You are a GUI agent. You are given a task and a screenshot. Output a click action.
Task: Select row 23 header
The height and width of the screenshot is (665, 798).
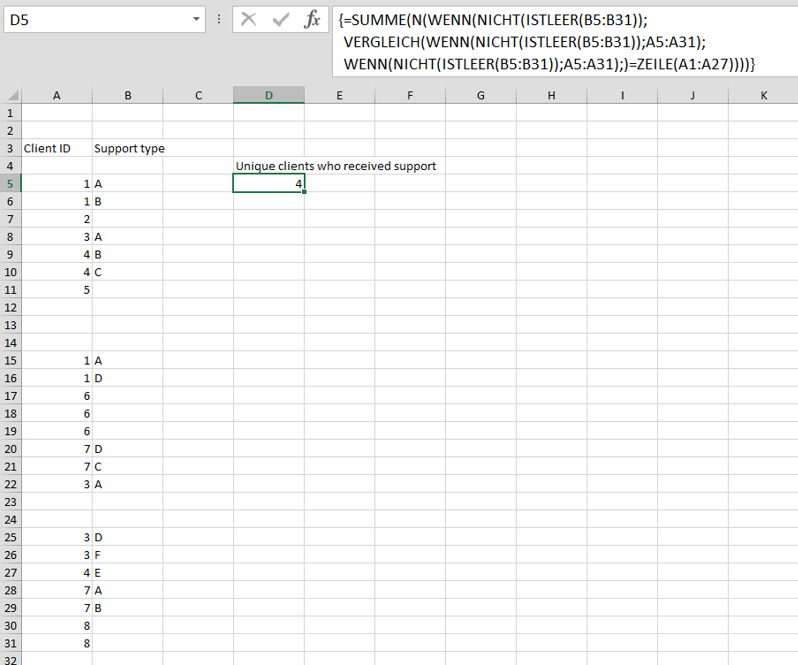[x=10, y=502]
